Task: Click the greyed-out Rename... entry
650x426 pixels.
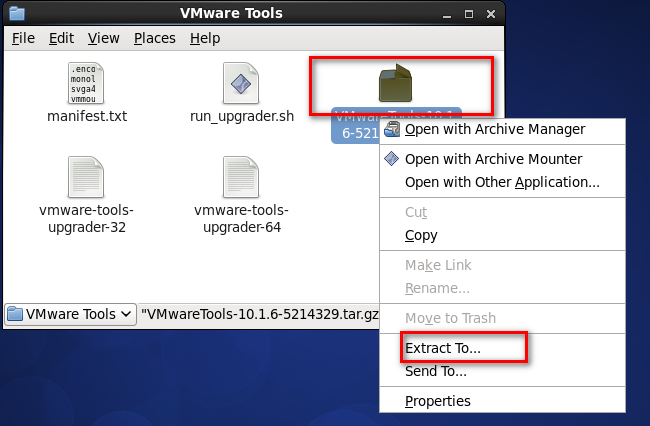Action: pos(502,288)
